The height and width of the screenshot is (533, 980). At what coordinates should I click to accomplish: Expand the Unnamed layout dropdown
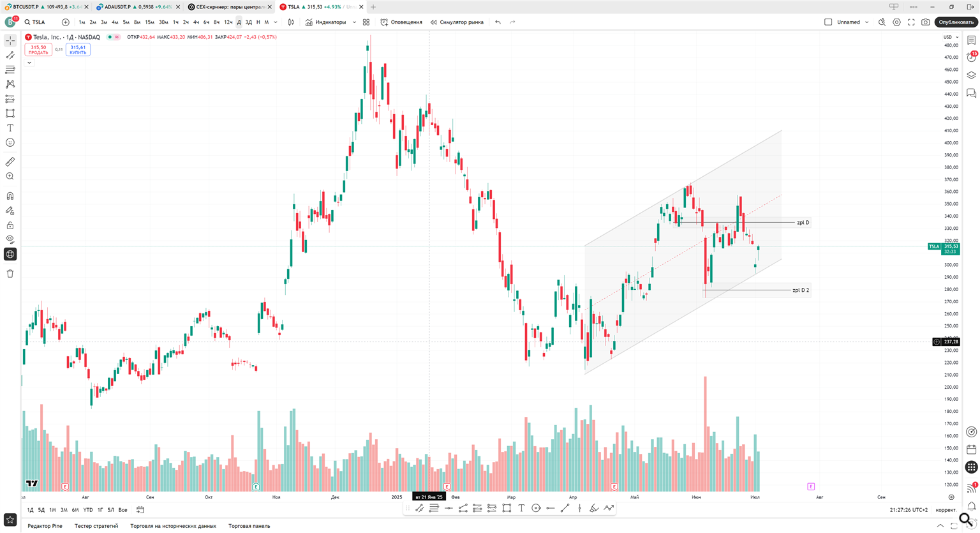[866, 22]
